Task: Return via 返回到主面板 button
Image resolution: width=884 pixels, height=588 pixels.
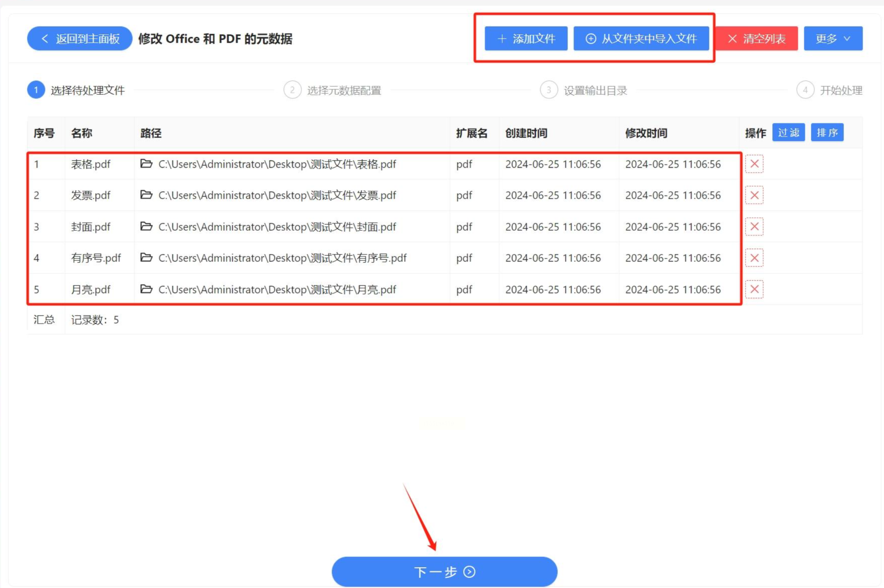Action: 80,39
